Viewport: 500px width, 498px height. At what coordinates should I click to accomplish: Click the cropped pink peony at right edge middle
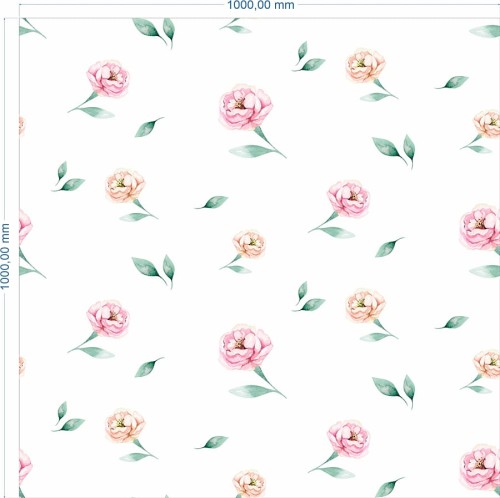(x=480, y=228)
